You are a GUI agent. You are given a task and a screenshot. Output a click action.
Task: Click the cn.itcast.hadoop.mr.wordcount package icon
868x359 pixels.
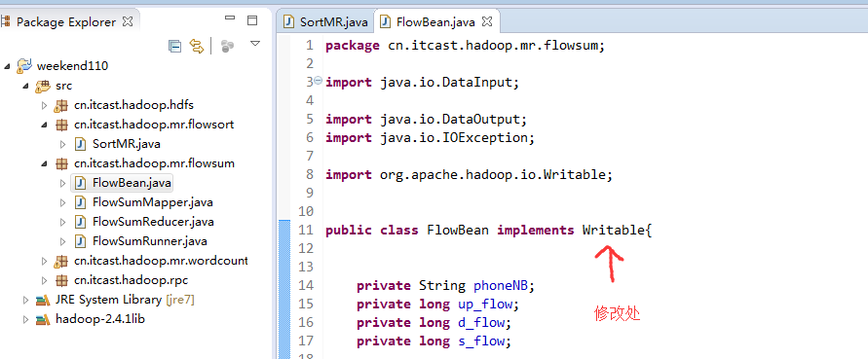pyautogui.click(x=60, y=261)
